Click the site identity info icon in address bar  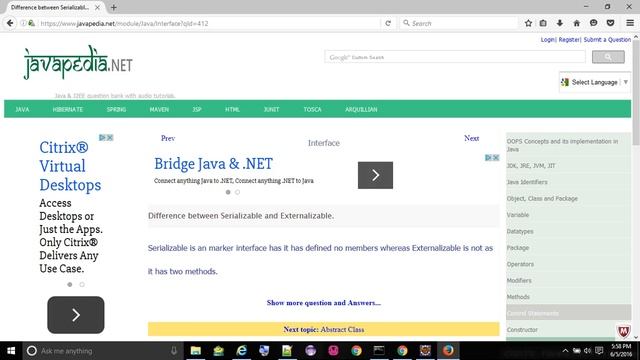(23, 23)
